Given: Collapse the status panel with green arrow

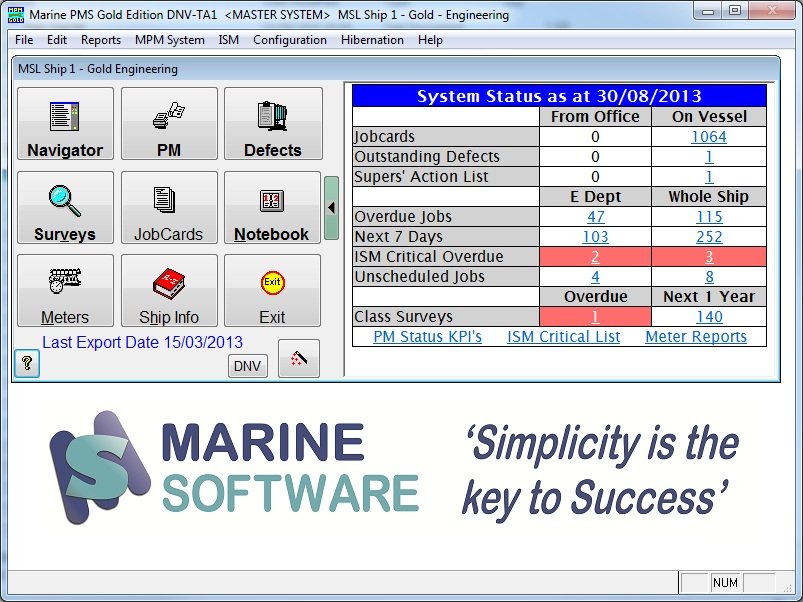Looking at the screenshot, I should coord(331,208).
